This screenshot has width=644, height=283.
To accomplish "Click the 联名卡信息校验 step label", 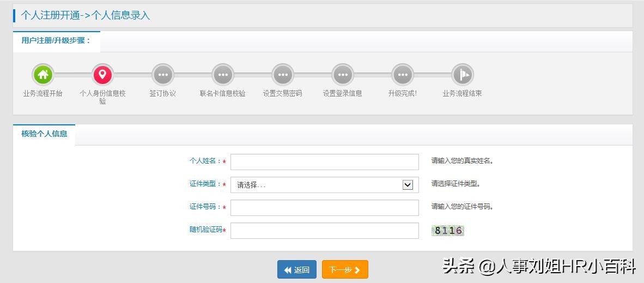I will click(x=223, y=93).
